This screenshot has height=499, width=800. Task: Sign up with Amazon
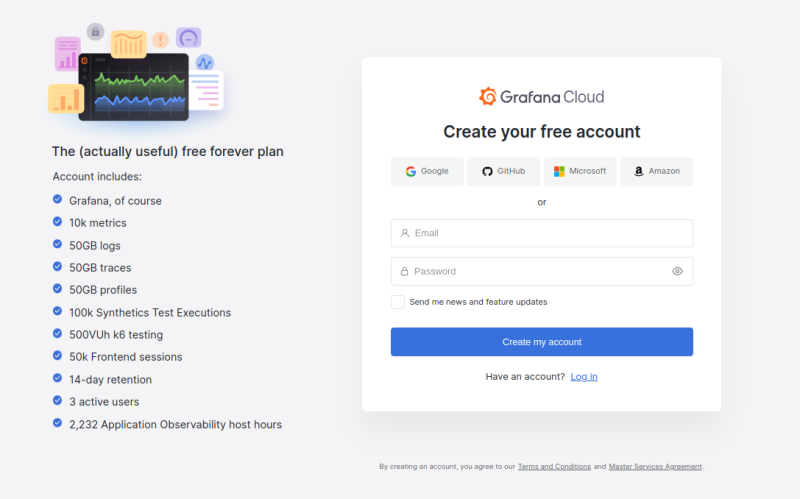coord(656,171)
